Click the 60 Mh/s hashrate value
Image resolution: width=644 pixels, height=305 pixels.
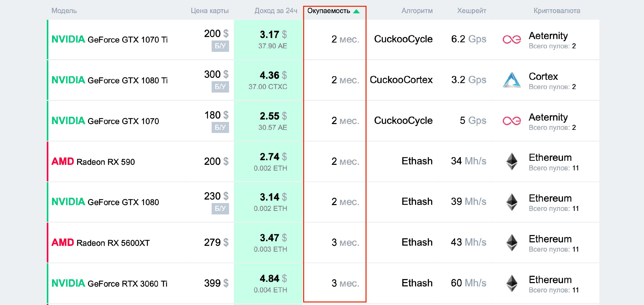tap(469, 283)
